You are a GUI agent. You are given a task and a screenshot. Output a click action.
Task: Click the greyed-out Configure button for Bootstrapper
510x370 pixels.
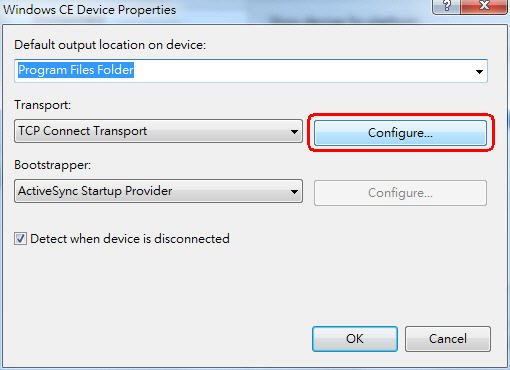point(400,193)
